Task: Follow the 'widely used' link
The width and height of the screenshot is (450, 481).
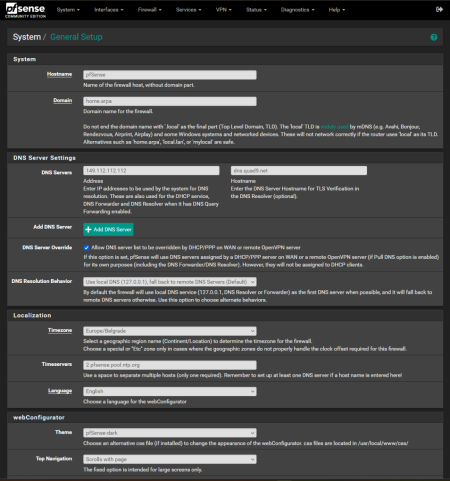Action: click(334, 127)
